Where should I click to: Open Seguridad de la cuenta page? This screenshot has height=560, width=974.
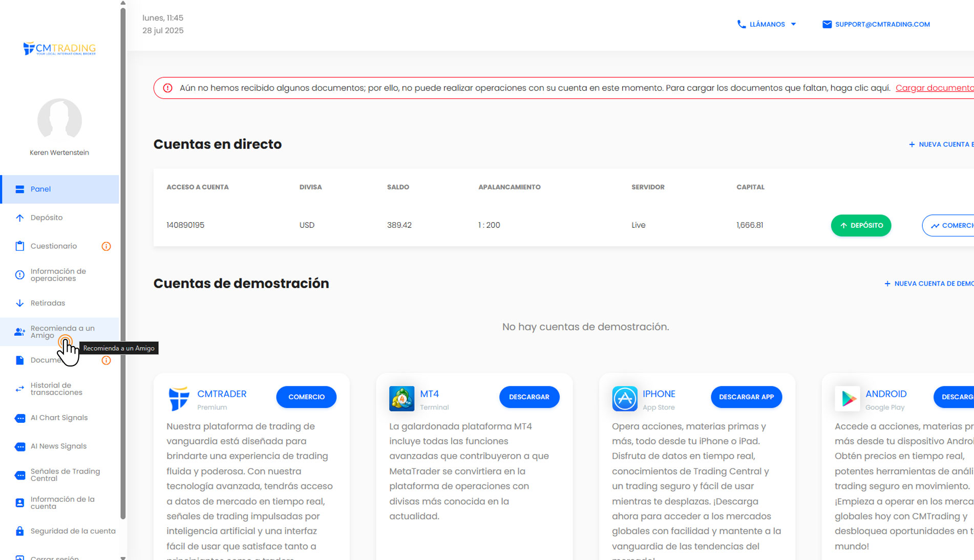(60, 531)
